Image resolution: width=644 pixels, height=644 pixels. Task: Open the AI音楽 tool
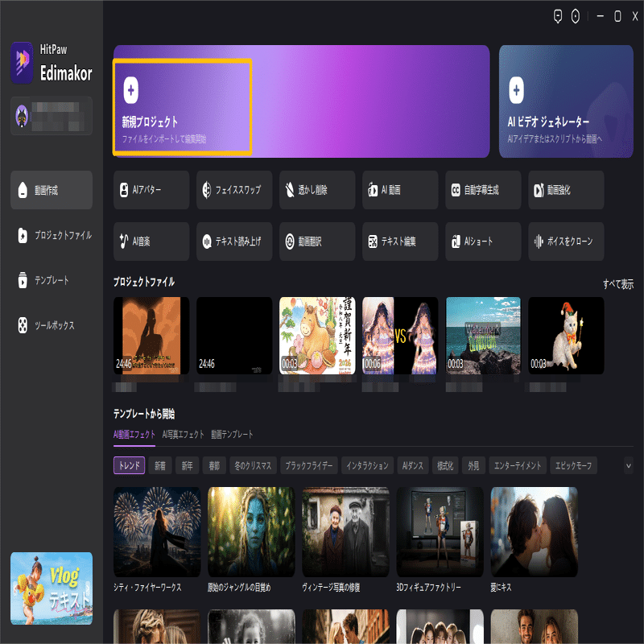pyautogui.click(x=151, y=241)
